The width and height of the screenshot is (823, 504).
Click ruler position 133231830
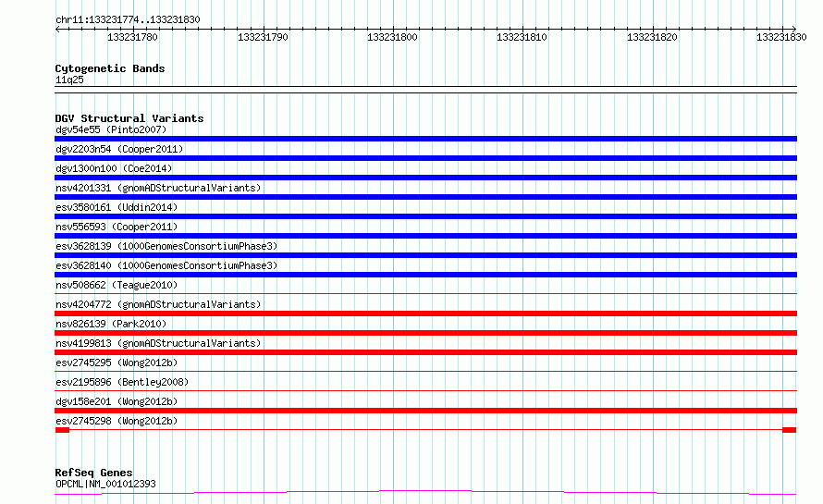781,37
